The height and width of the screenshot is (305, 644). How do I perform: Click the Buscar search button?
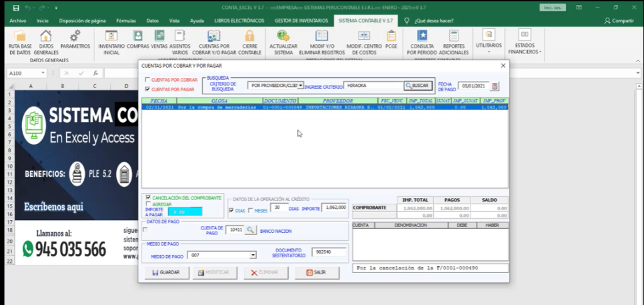point(417,86)
